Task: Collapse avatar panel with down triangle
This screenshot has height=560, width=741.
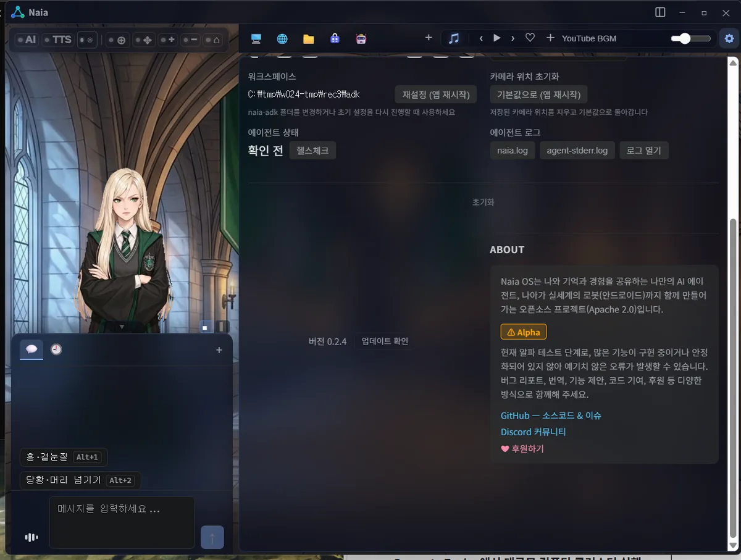Action: pyautogui.click(x=122, y=326)
